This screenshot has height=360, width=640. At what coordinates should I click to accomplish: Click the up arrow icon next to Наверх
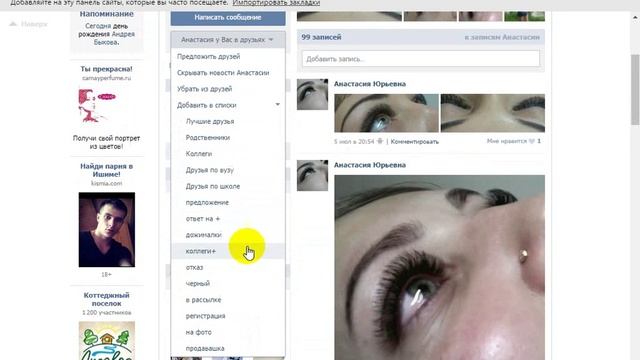pos(13,24)
